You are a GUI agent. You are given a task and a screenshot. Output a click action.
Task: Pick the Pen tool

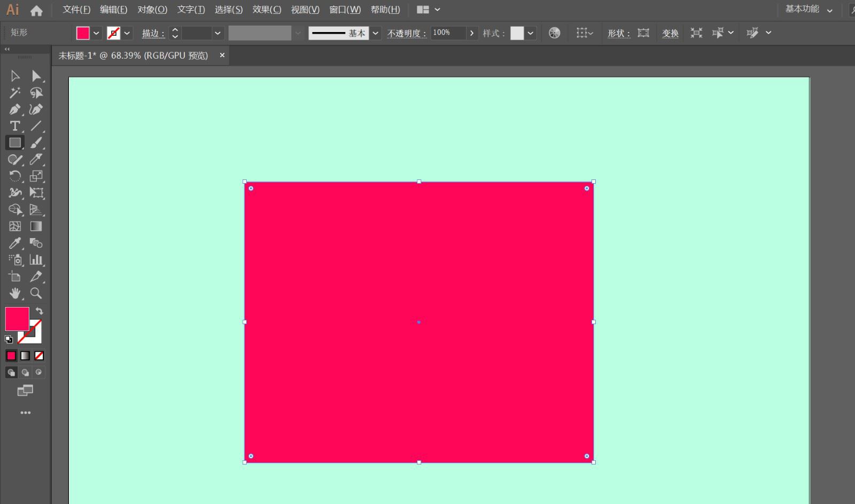pos(15,109)
